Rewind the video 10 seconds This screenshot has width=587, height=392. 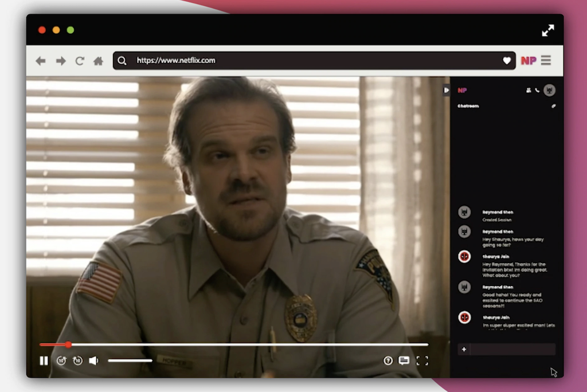coord(61,360)
